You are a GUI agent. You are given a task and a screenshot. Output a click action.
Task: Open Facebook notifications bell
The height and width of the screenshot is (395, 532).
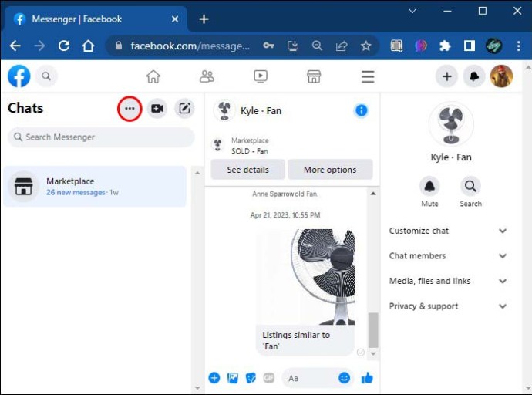tap(473, 76)
